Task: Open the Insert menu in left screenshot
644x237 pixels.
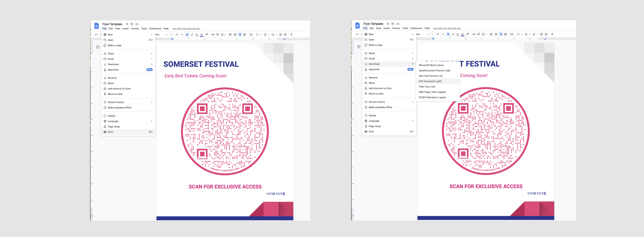Action: tap(126, 29)
